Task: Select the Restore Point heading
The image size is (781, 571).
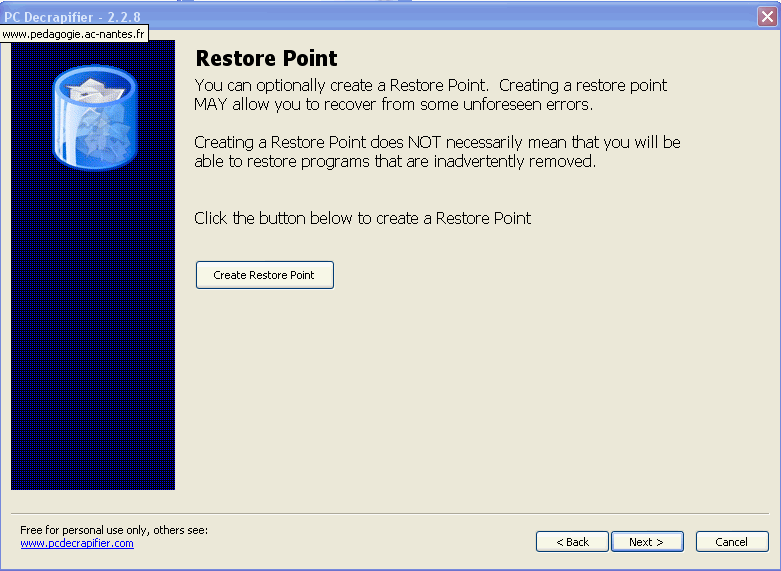Action: tap(266, 58)
